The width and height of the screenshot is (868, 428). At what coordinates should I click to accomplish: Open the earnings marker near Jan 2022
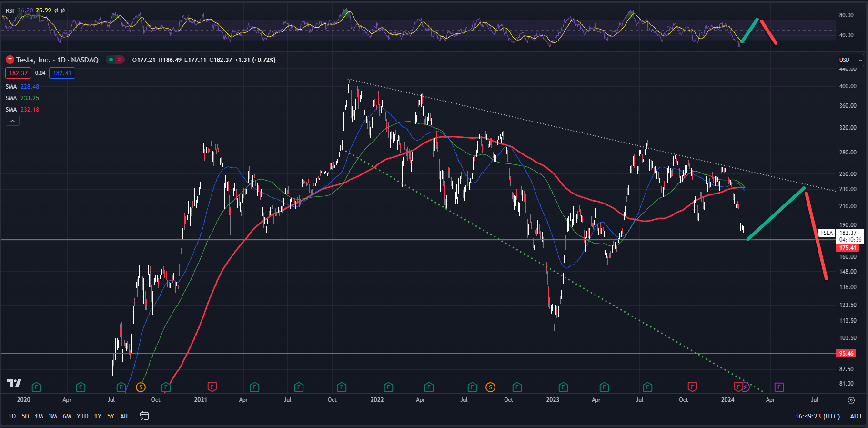tap(388, 387)
